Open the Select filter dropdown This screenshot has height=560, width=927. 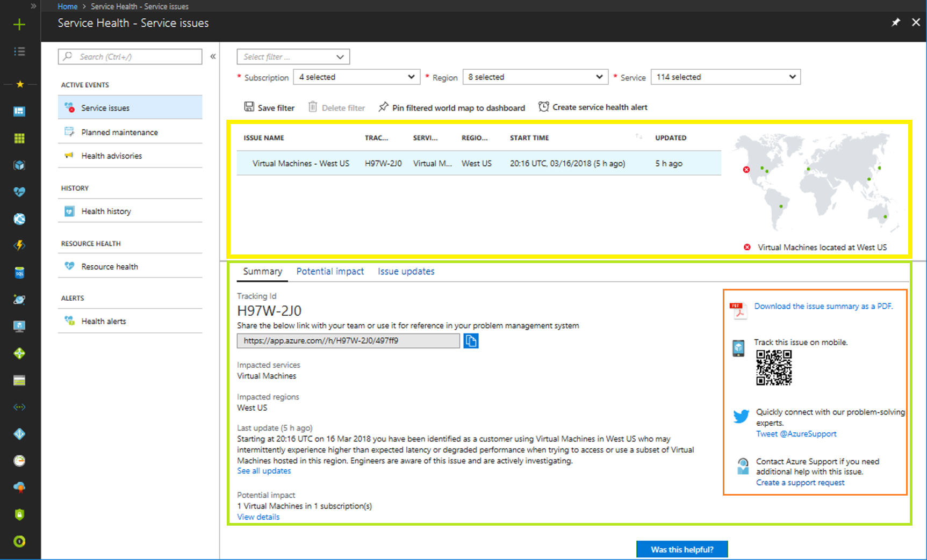click(293, 56)
